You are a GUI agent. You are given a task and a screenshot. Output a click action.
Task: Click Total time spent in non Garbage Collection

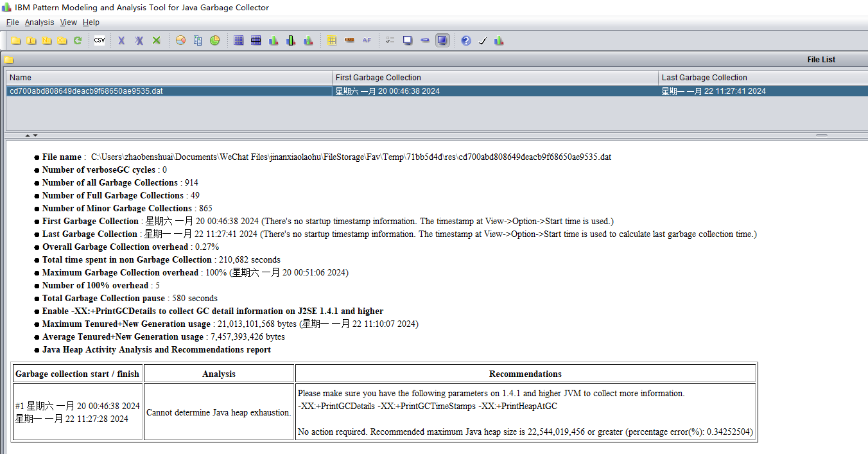point(161,259)
